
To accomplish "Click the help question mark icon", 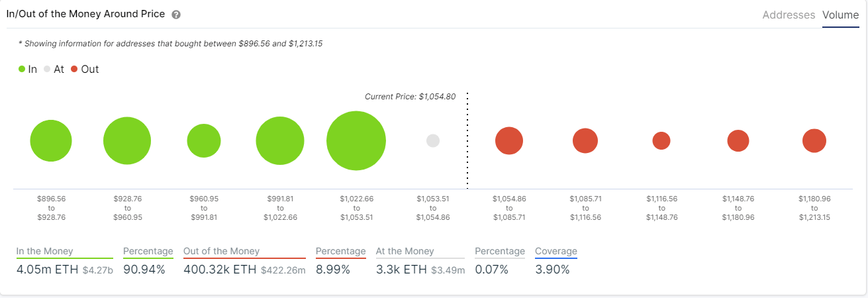I will (x=175, y=15).
